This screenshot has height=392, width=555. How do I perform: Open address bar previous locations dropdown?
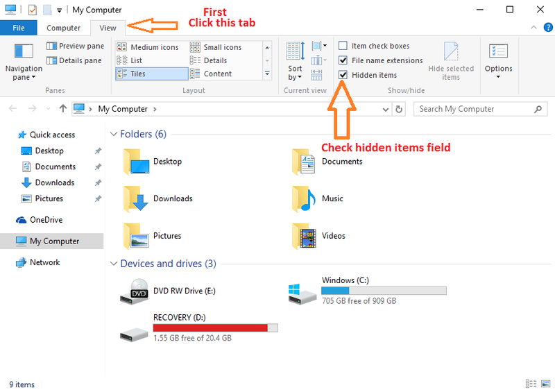[x=386, y=110]
